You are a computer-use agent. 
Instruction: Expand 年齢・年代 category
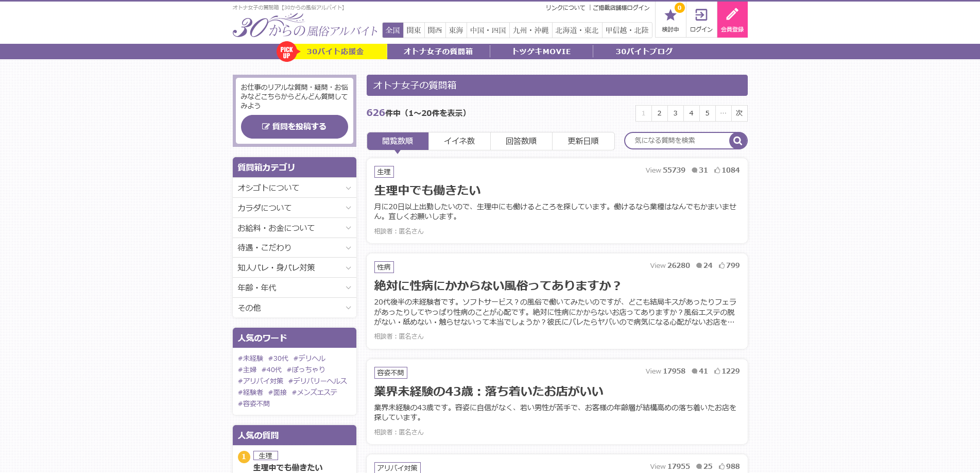click(x=294, y=288)
